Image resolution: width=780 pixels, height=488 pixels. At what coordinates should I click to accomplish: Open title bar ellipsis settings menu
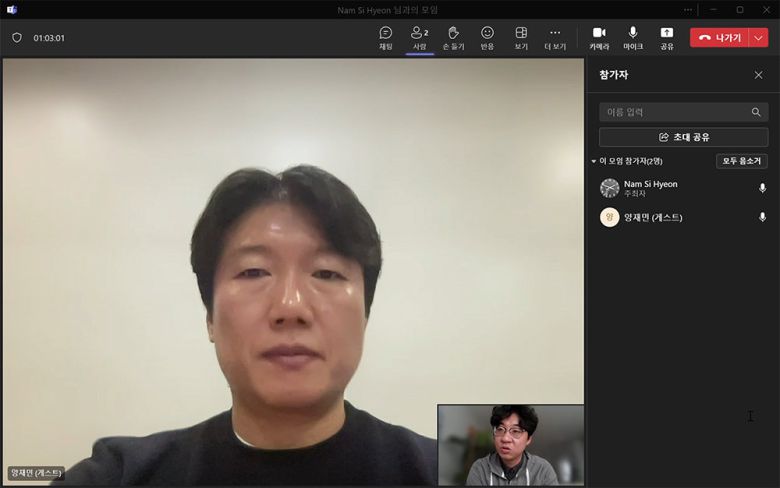coord(687,9)
